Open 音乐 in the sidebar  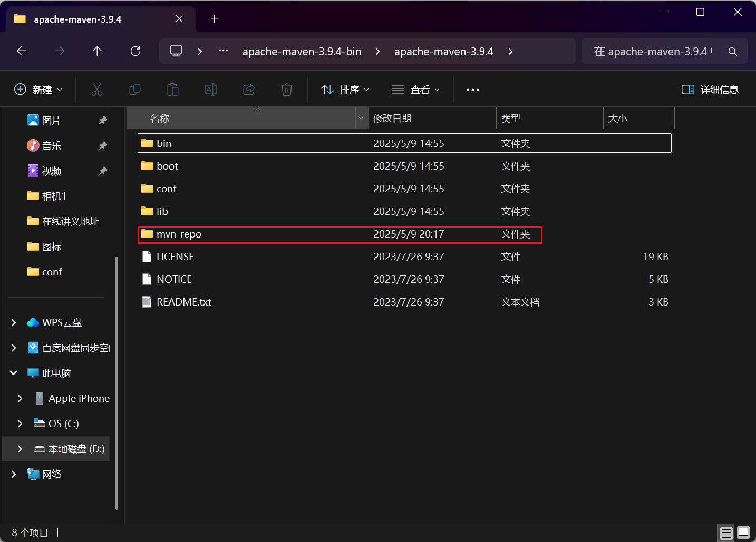coord(52,146)
